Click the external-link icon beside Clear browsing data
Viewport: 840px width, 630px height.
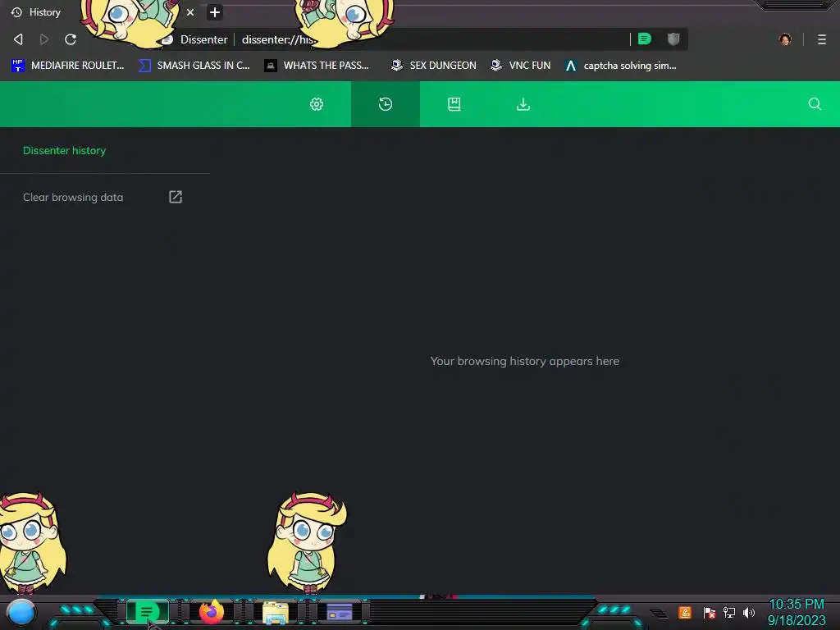(x=176, y=197)
